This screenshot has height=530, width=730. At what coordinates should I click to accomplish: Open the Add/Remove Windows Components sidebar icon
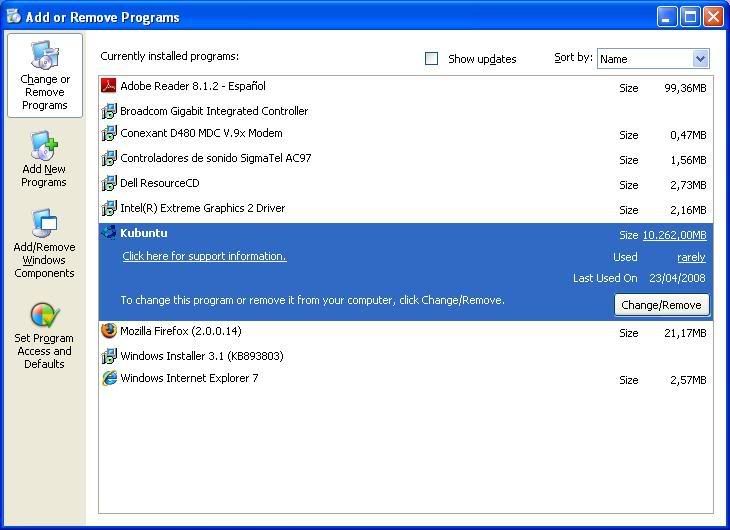point(44,223)
